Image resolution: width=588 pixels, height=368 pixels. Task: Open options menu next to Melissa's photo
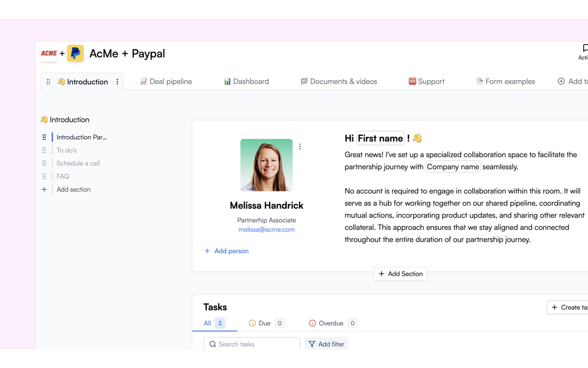(x=300, y=146)
